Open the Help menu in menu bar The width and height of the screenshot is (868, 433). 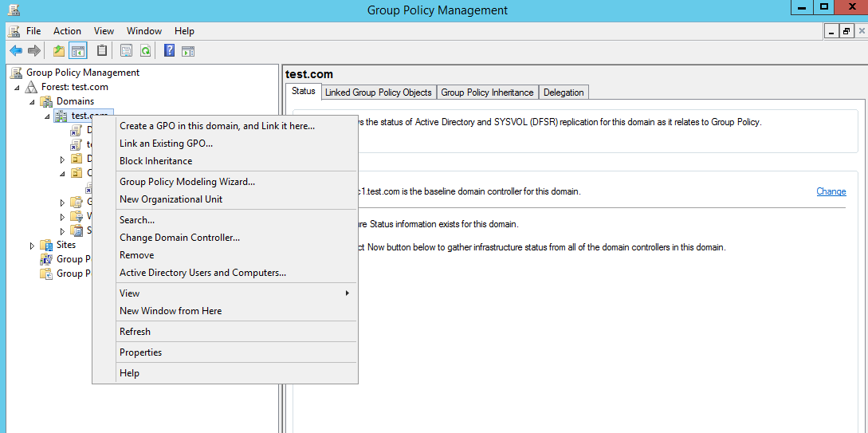184,31
